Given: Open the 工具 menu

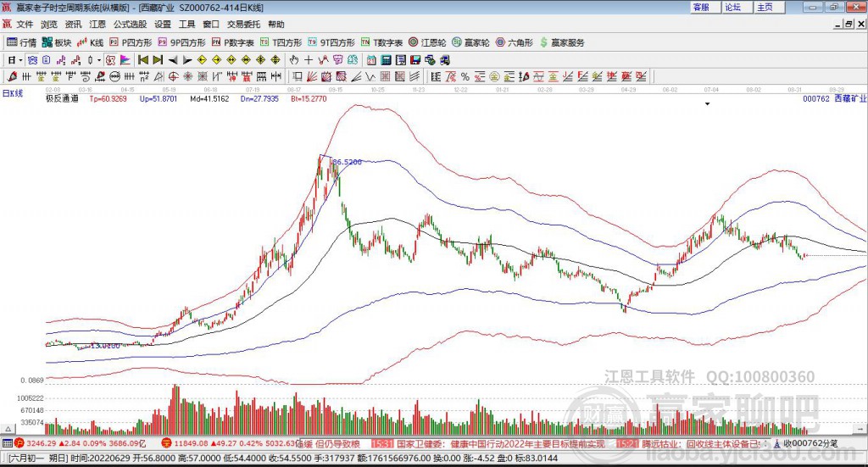Looking at the screenshot, I should pos(186,25).
